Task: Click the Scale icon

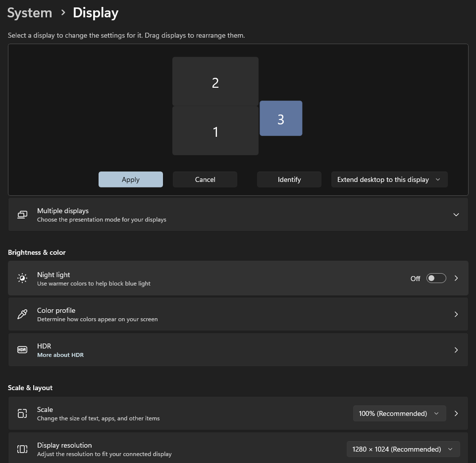Action: click(x=22, y=413)
